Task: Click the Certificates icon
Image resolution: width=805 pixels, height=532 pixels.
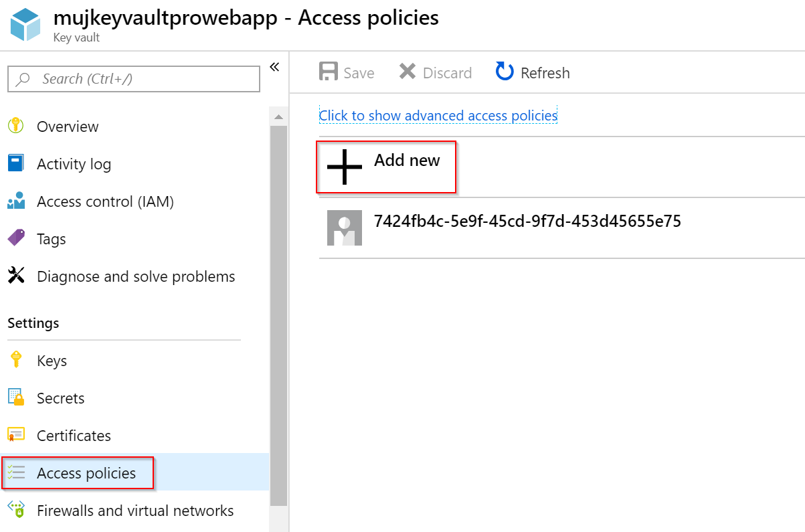Action: (x=15, y=435)
